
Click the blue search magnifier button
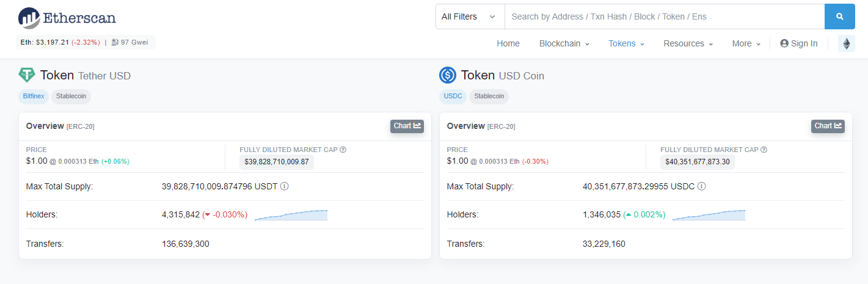(839, 16)
